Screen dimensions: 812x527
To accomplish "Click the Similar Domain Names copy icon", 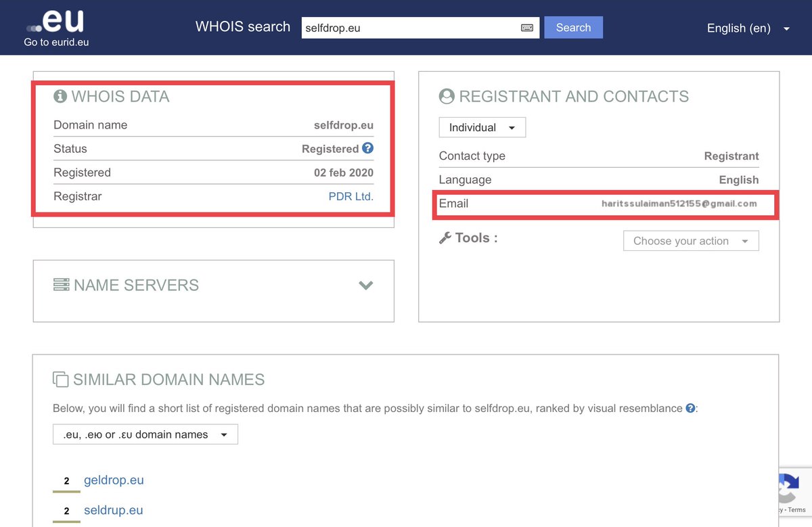I will click(61, 379).
